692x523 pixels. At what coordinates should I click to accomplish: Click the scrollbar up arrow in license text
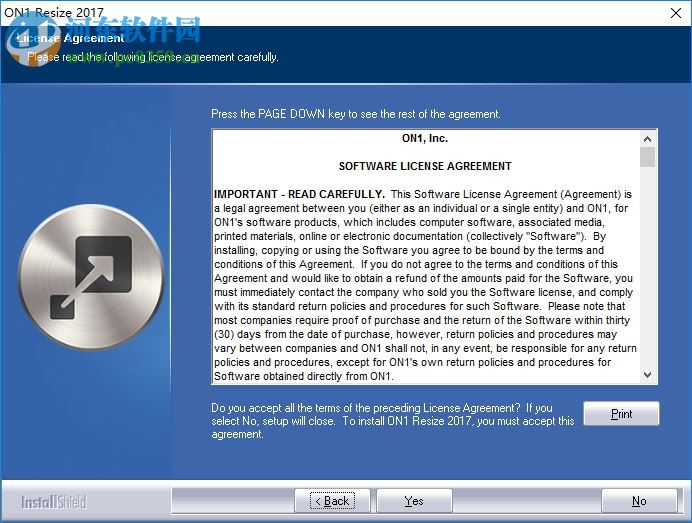click(647, 139)
